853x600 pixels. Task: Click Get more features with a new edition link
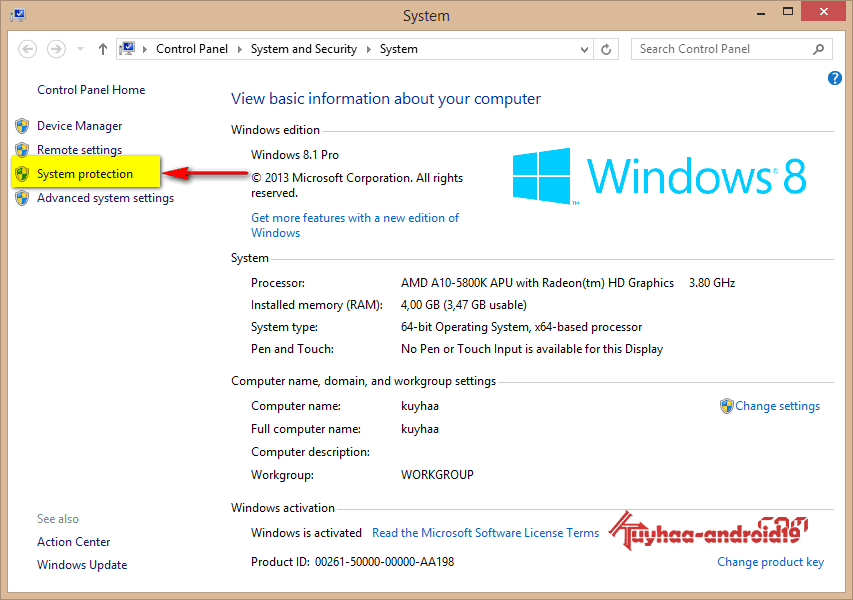click(x=355, y=225)
